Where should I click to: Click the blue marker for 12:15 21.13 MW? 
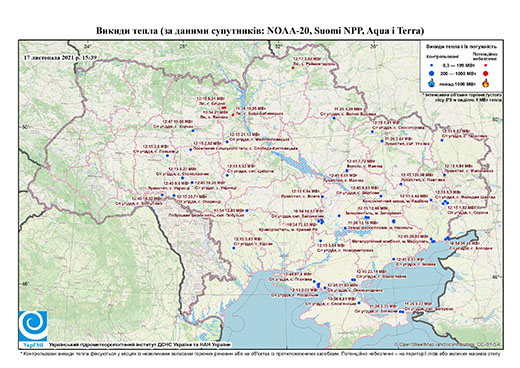coord(227,142)
